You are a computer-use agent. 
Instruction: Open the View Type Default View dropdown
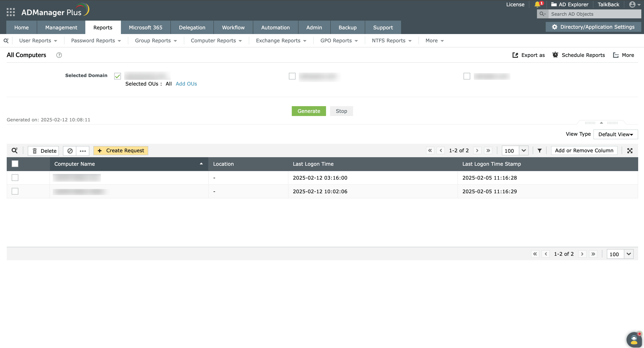tap(615, 134)
